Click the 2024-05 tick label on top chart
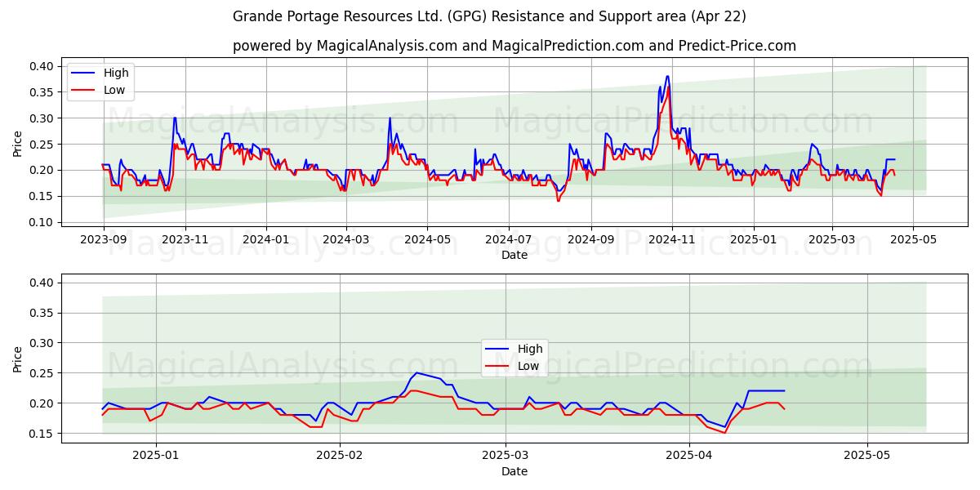The image size is (980, 490). 427,240
